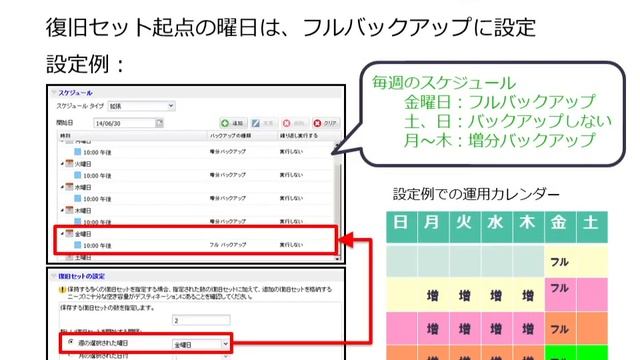Viewport: 640px width, 360px height.
Task: Click フル バックアップ in the 金曜日 row
Action: click(x=228, y=245)
